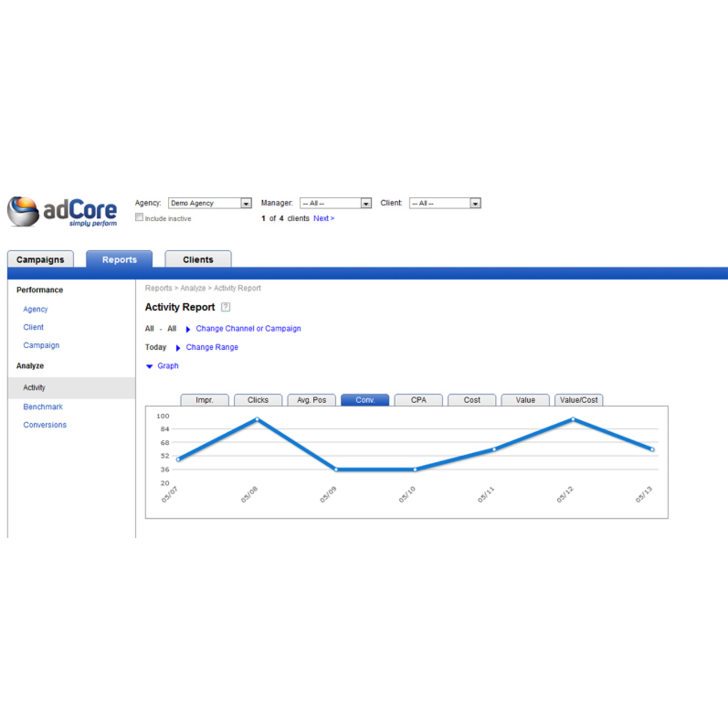Viewport: 728px width, 728px height.
Task: Select the Clicks graph tab
Action: (x=258, y=400)
